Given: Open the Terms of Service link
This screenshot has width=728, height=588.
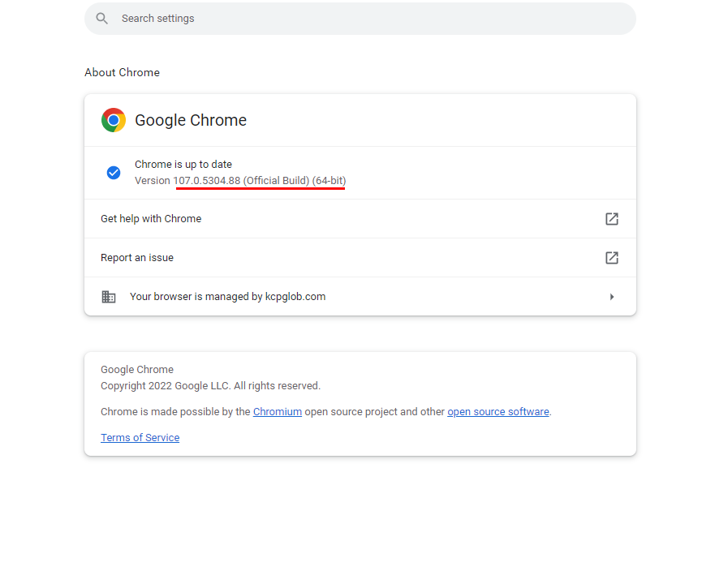Looking at the screenshot, I should tap(140, 438).
